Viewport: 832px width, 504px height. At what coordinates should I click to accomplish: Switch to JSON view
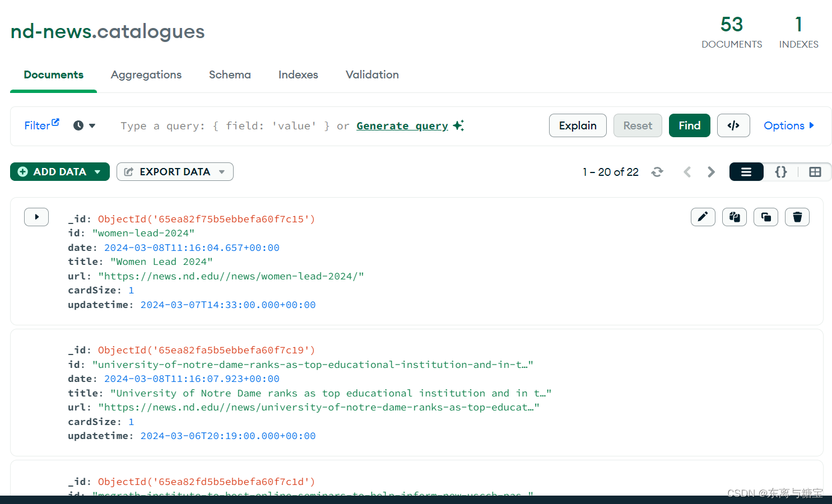(x=780, y=172)
